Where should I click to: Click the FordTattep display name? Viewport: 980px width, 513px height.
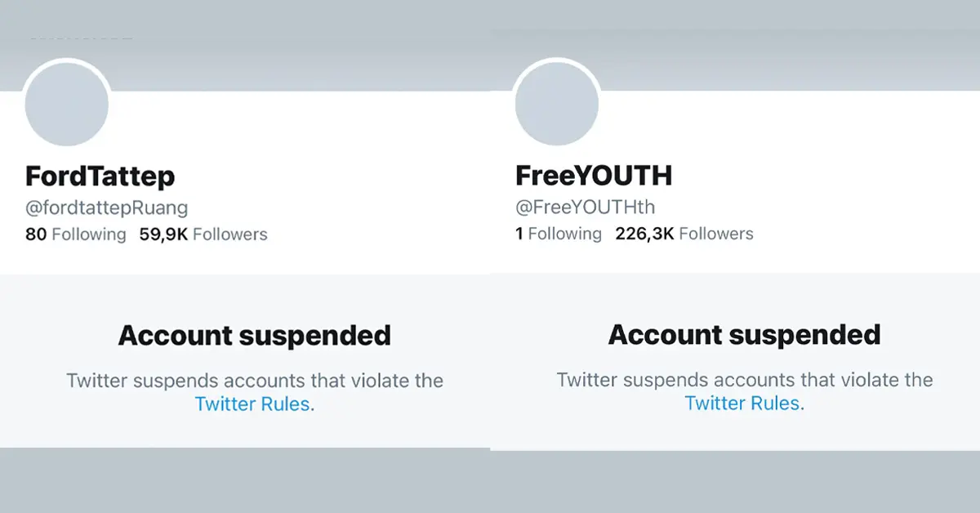[x=100, y=176]
